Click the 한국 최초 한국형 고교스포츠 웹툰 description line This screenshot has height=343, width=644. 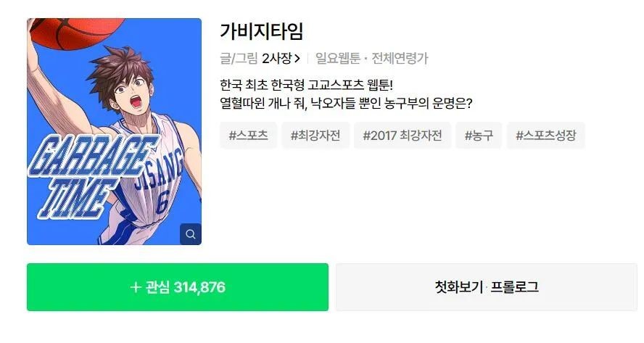[x=306, y=85]
